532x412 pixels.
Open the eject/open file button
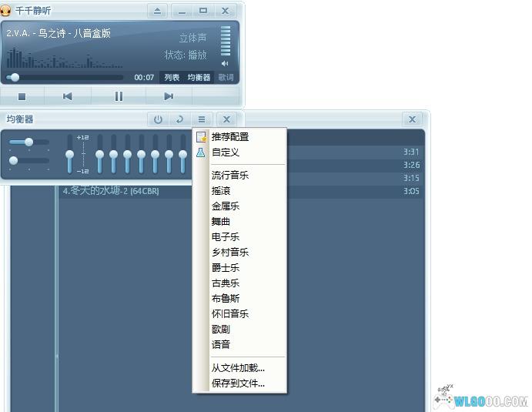(157, 11)
